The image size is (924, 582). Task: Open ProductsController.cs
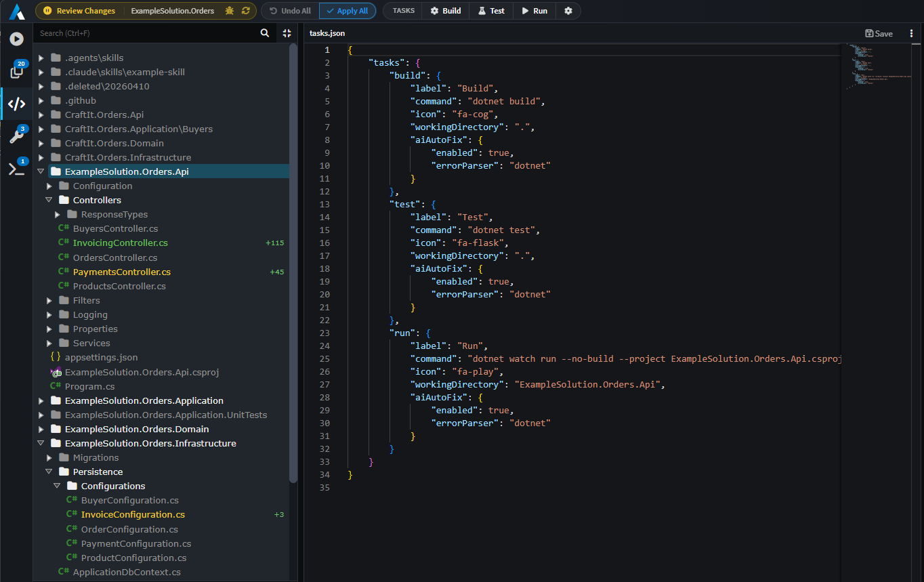click(x=119, y=286)
